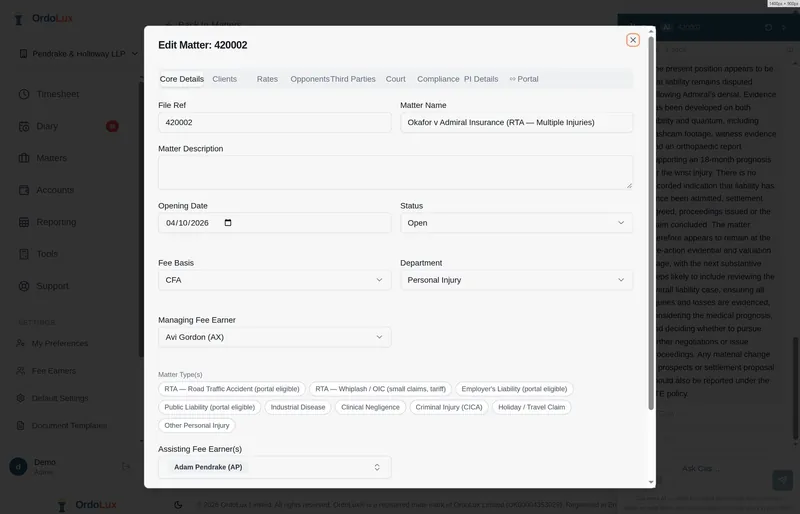Click the Accounts wallet icon
Viewport: 800px width, 514px height.
coord(24,190)
